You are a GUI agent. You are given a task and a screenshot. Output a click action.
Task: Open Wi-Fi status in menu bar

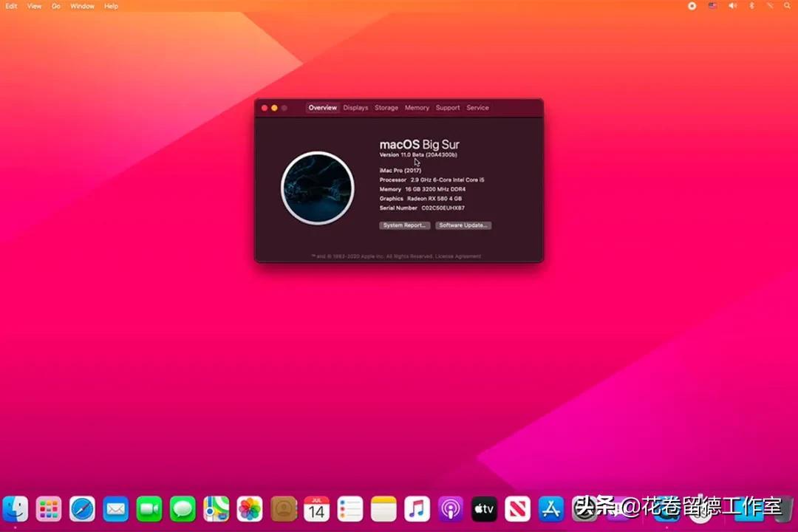[x=770, y=6]
